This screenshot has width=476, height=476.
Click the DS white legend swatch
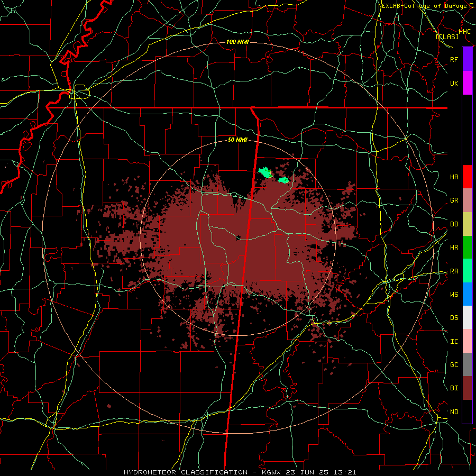click(x=467, y=317)
